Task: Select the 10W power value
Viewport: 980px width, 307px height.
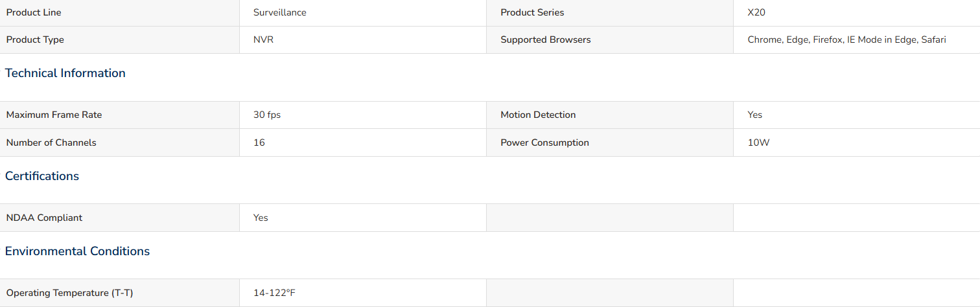Action: tap(758, 142)
